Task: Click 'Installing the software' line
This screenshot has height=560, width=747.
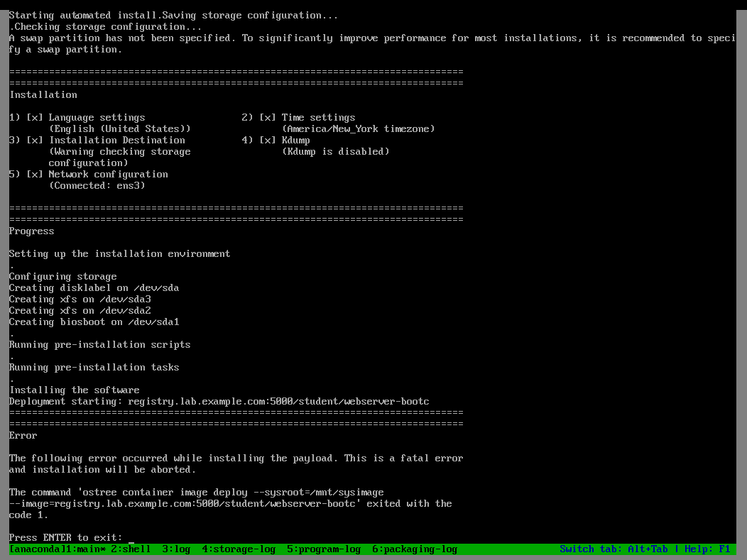Action: coord(75,390)
